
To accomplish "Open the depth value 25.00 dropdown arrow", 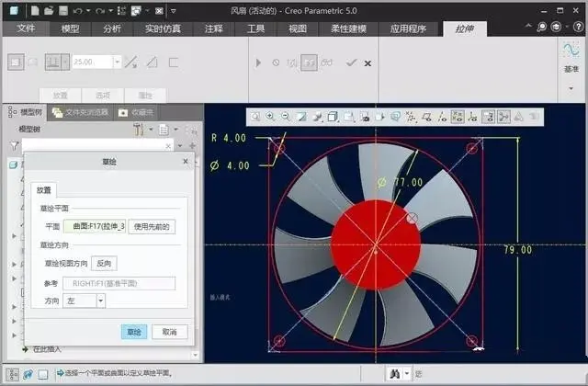I will pyautogui.click(x=118, y=62).
